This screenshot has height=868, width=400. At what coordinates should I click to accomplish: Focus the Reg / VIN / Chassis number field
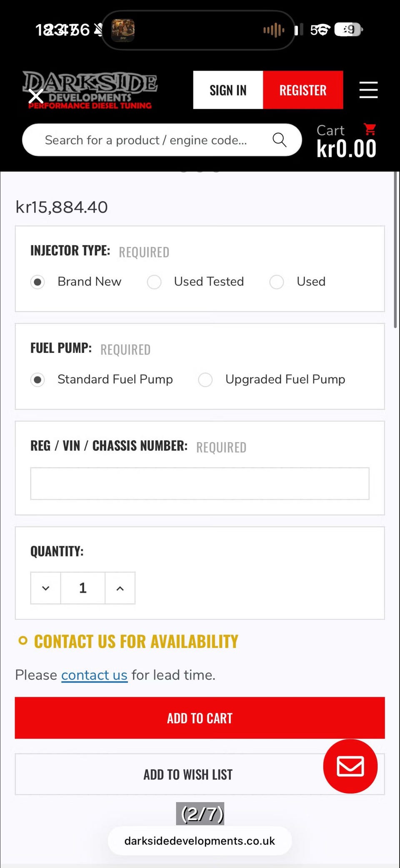point(200,483)
